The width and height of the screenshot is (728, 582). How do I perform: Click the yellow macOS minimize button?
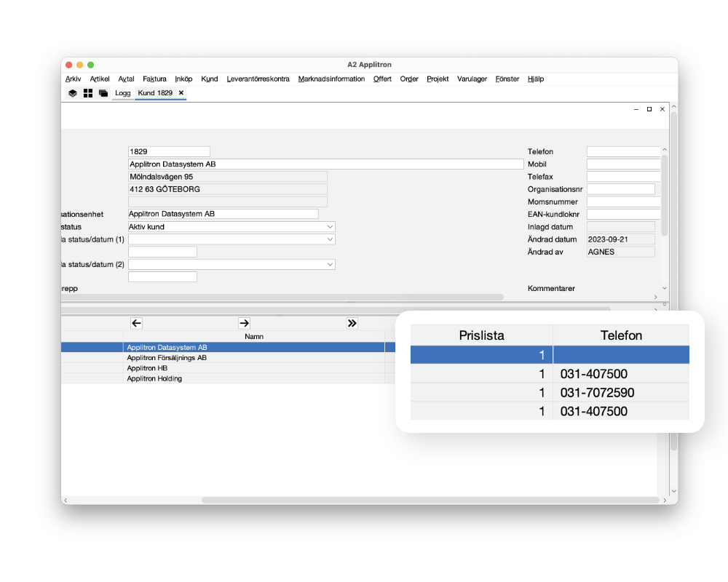click(79, 65)
